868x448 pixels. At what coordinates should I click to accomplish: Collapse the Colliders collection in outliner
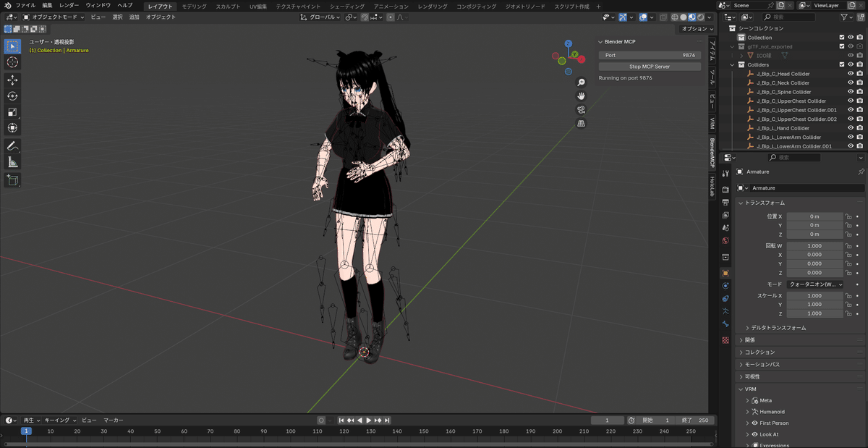(733, 64)
